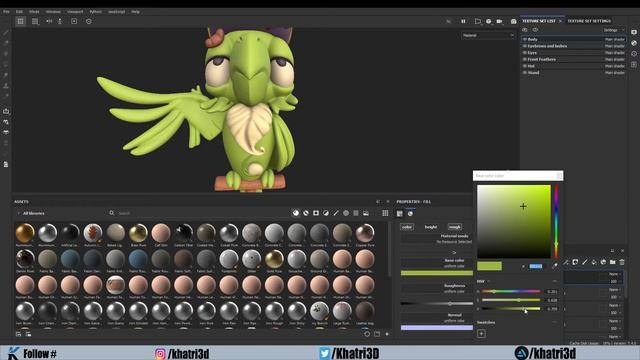
Task: Click the Base color green swatch bar
Action: coord(436,273)
